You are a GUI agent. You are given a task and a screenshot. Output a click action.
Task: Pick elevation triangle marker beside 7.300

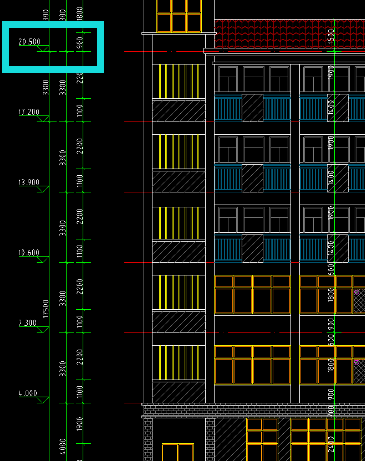point(43,329)
